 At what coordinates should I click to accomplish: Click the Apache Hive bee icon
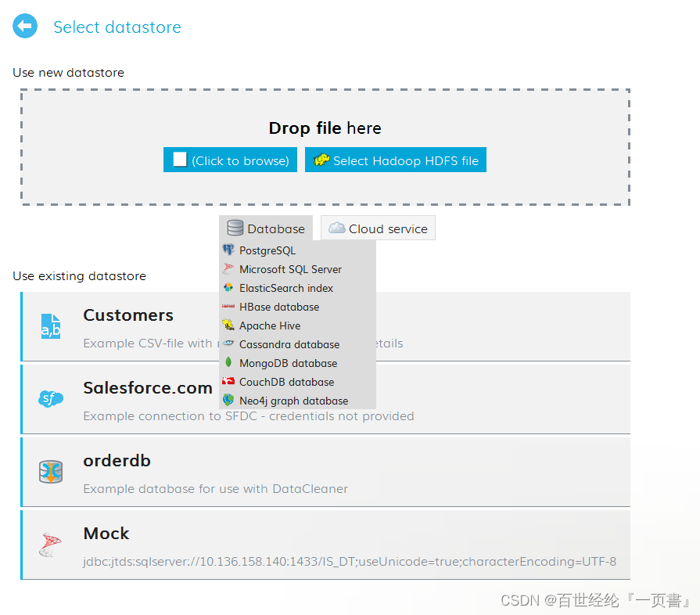pyautogui.click(x=228, y=325)
